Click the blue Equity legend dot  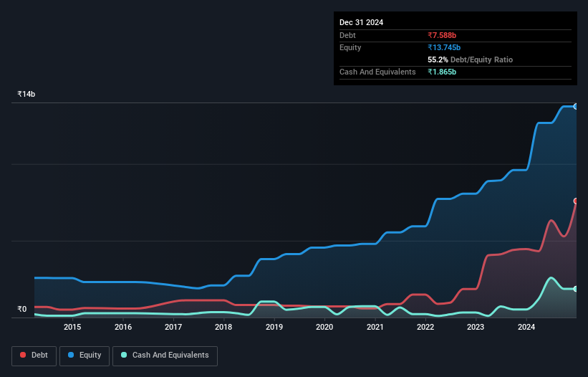click(71, 355)
